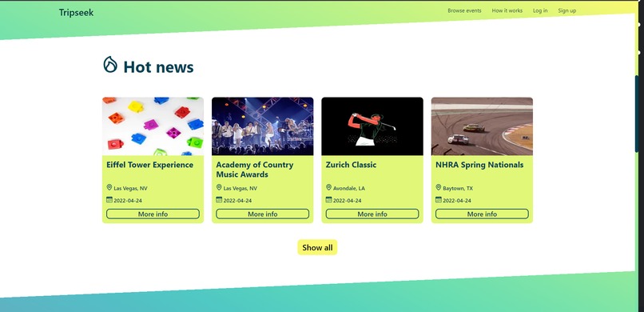This screenshot has height=312, width=644.
Task: Click calendar icon on Country Music Awards card
Action: click(x=219, y=200)
